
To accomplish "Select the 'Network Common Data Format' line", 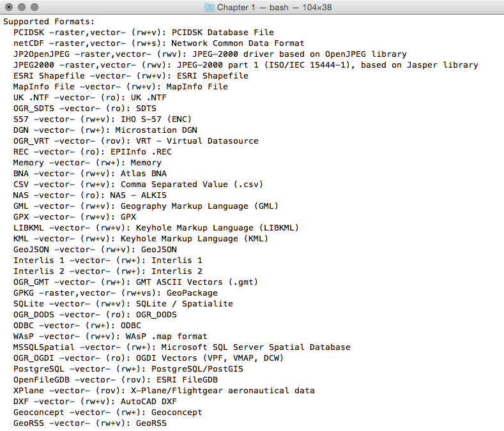I will 158,43.
